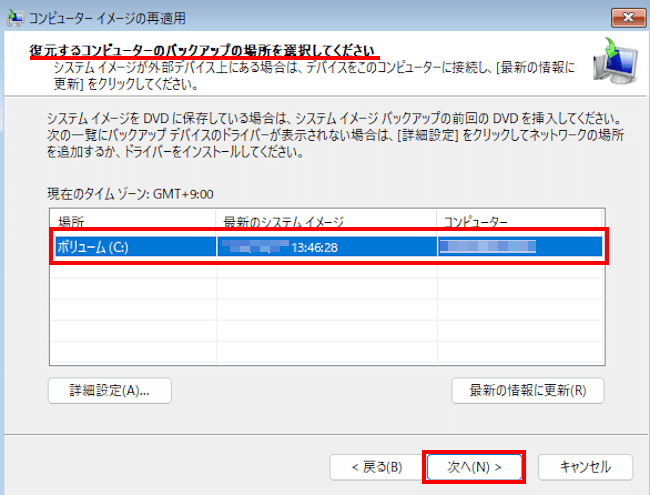This screenshot has height=495, width=650.
Task: Close the コンピューター イメージの再適用 window
Action: pos(628,17)
